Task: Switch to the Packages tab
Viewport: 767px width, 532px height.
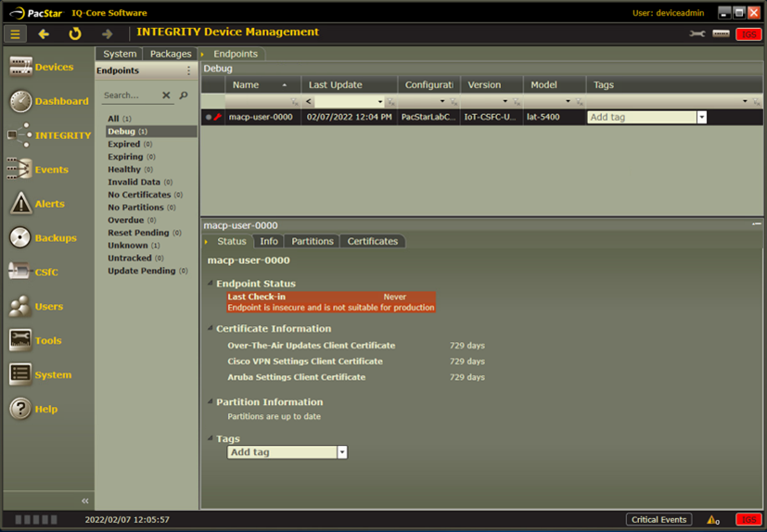Action: pyautogui.click(x=171, y=54)
